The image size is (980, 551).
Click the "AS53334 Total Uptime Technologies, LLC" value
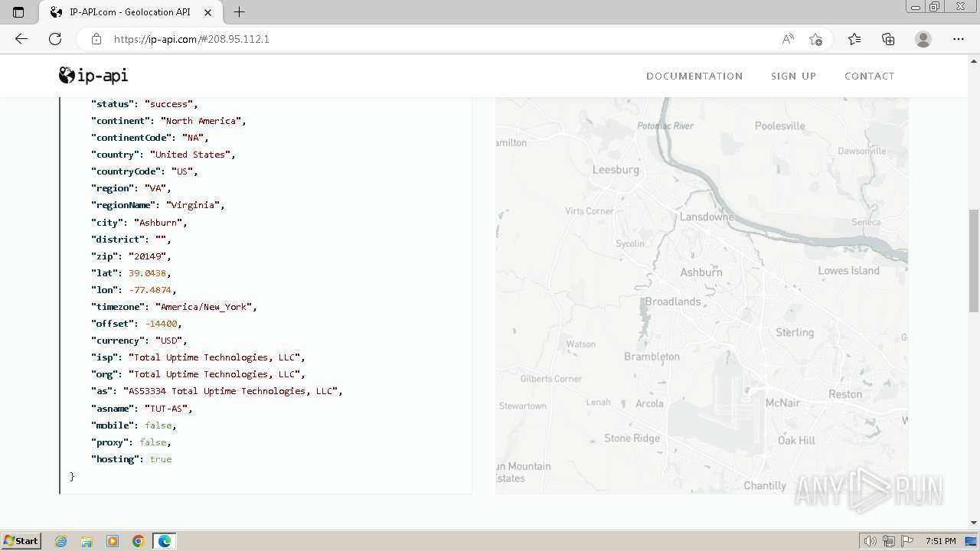point(230,390)
